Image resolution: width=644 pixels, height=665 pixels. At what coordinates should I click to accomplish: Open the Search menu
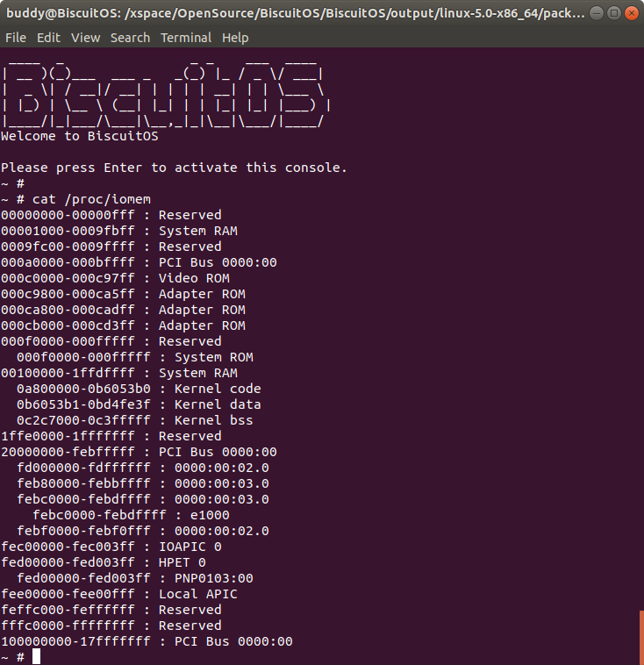point(131,38)
